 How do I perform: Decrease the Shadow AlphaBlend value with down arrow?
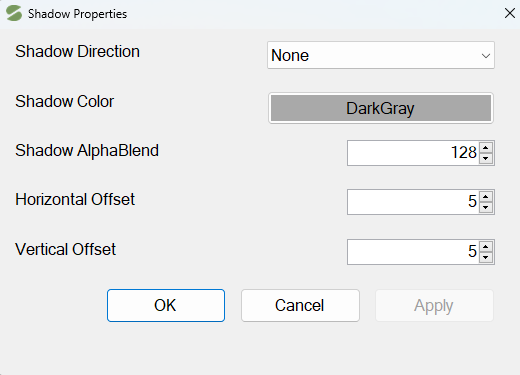tap(486, 158)
